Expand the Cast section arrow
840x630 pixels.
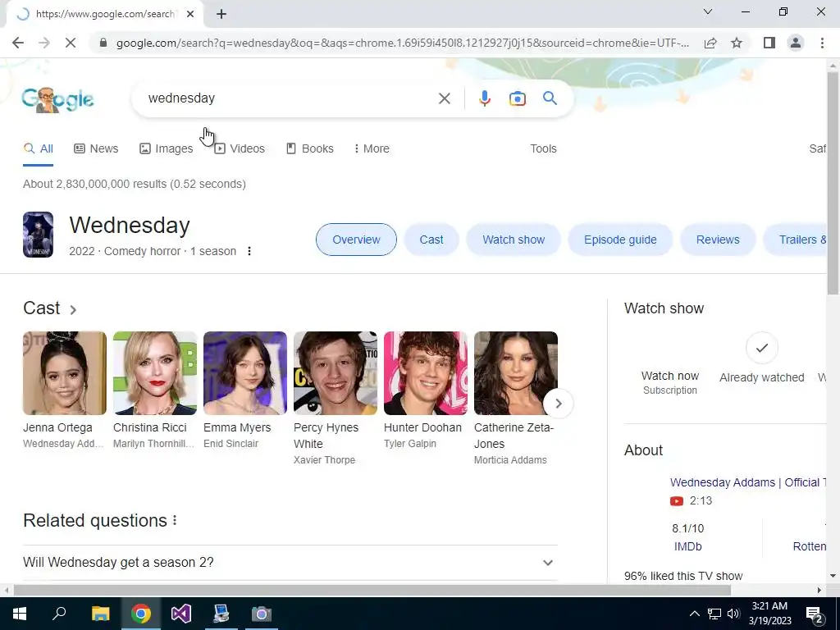click(x=73, y=309)
